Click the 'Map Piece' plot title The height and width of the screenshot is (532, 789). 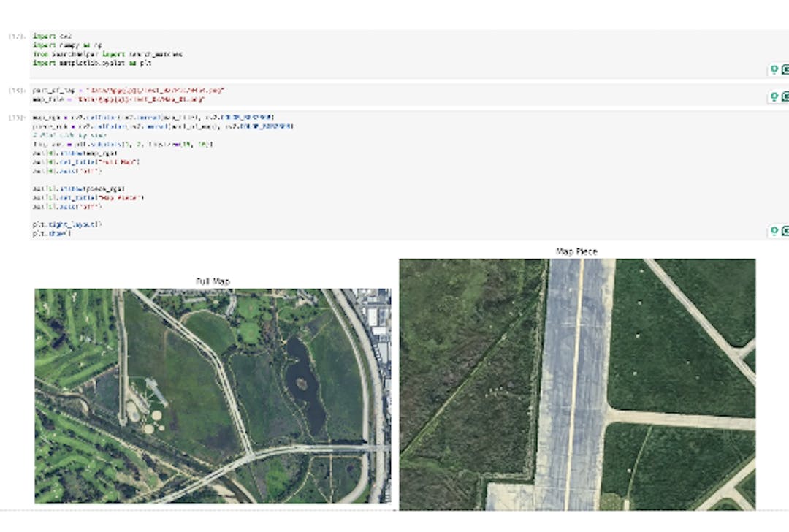click(x=576, y=251)
